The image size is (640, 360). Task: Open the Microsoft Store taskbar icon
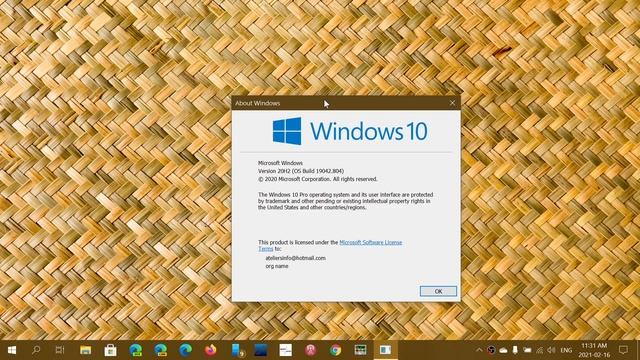[x=110, y=350]
